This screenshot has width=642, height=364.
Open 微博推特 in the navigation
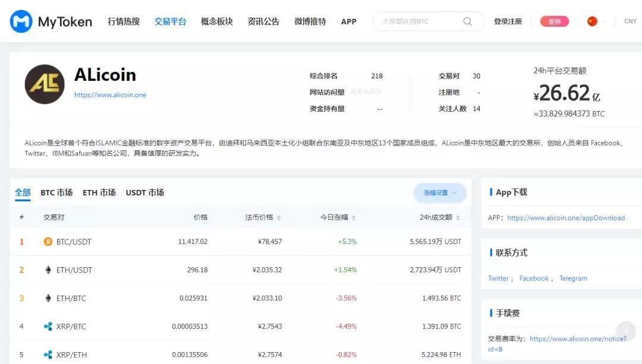point(310,21)
